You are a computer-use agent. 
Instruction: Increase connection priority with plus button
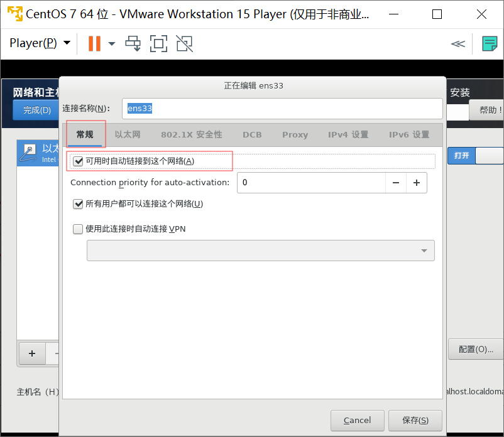[x=417, y=183]
